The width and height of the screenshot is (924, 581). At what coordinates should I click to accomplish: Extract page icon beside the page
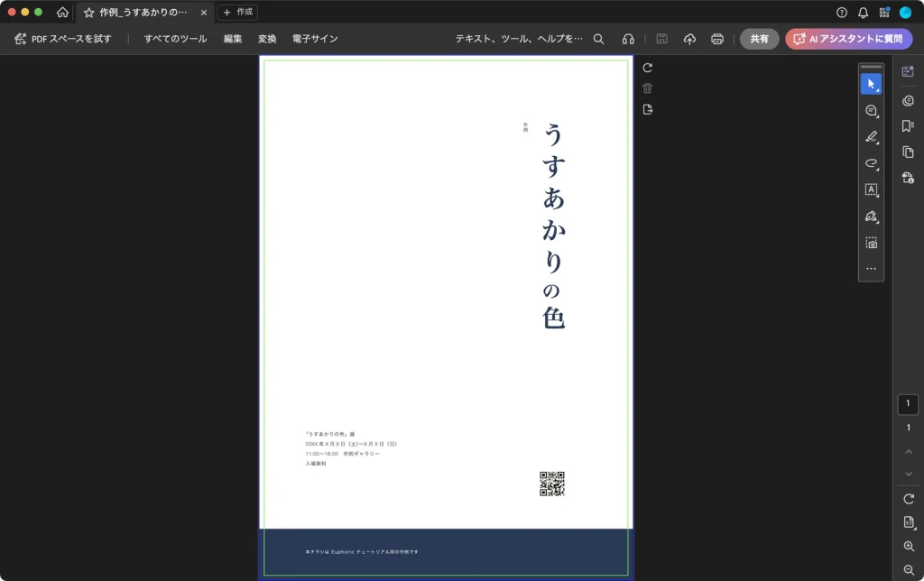pos(647,109)
